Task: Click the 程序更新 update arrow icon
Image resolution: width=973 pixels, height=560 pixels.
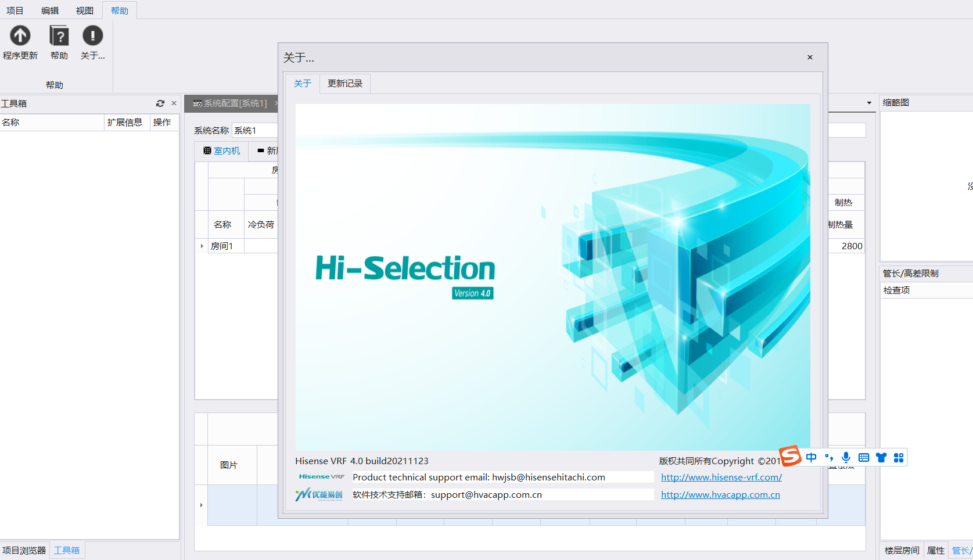Action: click(x=20, y=36)
